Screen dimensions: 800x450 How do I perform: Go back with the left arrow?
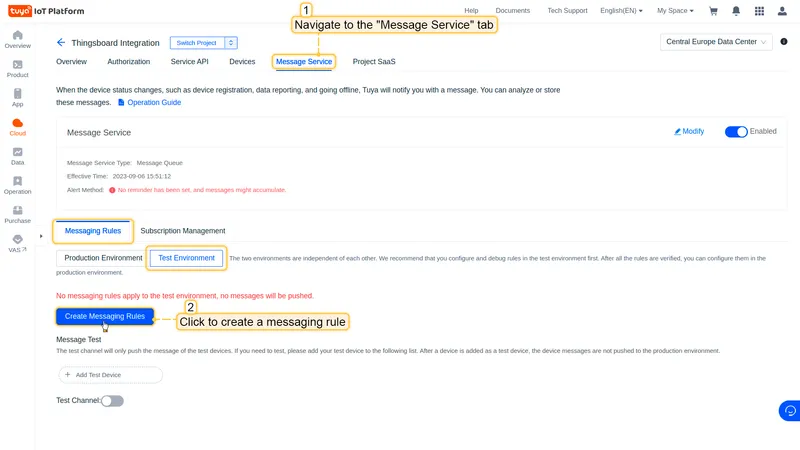click(x=61, y=42)
